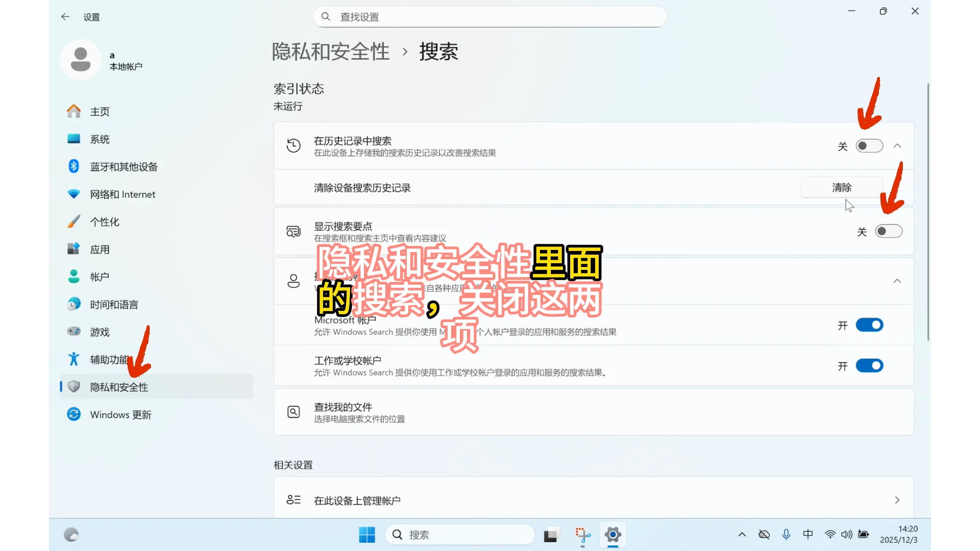Click the 清除 button to clear search history
The width and height of the screenshot is (980, 551).
(842, 187)
